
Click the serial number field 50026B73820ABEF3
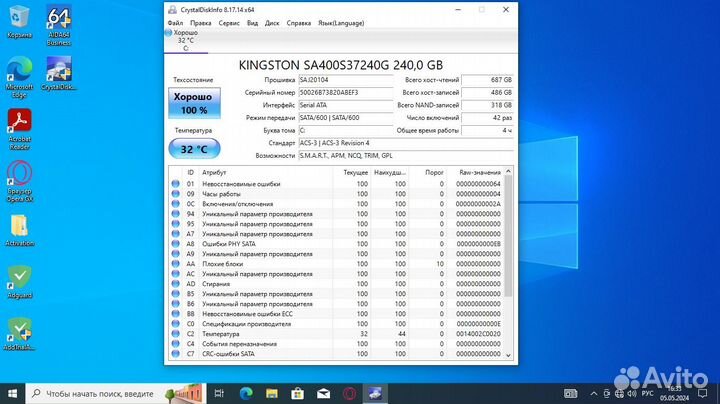(x=346, y=93)
